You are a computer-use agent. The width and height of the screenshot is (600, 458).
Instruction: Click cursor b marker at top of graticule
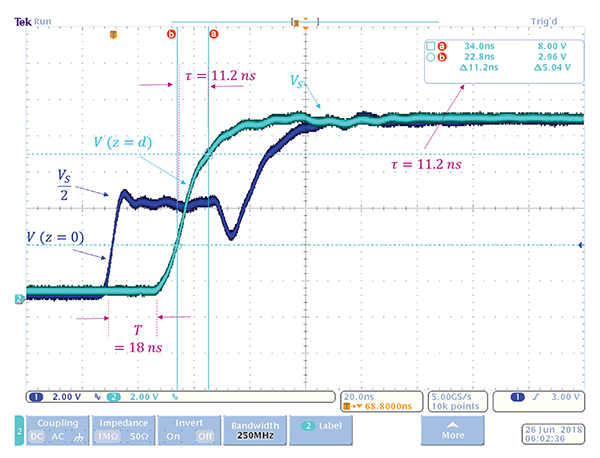click(172, 33)
